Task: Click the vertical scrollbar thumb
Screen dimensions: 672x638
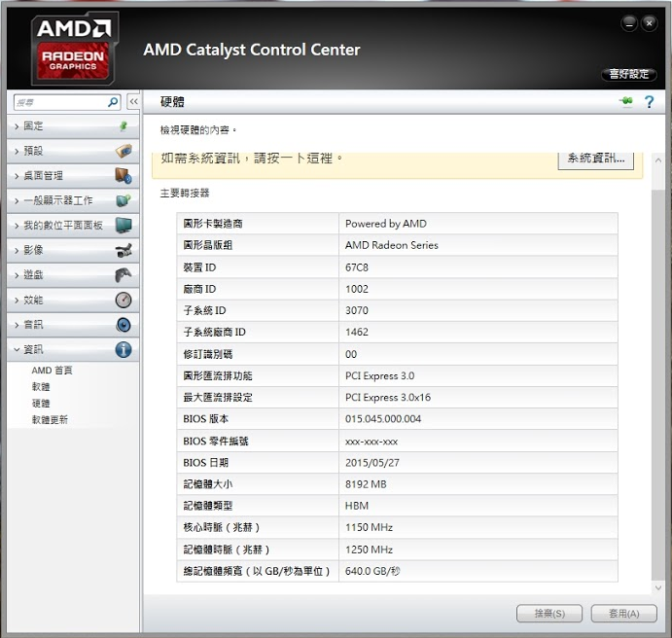Action: pyautogui.click(x=658, y=386)
